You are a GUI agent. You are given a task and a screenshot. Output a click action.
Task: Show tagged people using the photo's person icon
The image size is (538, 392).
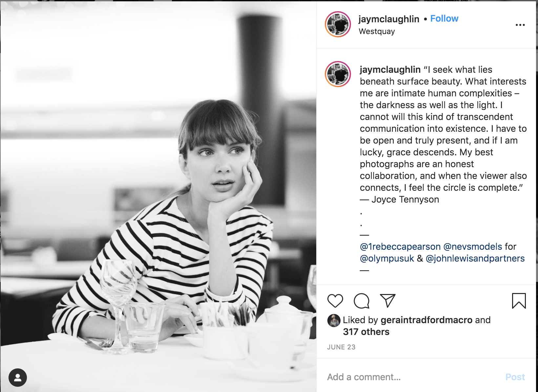18,378
